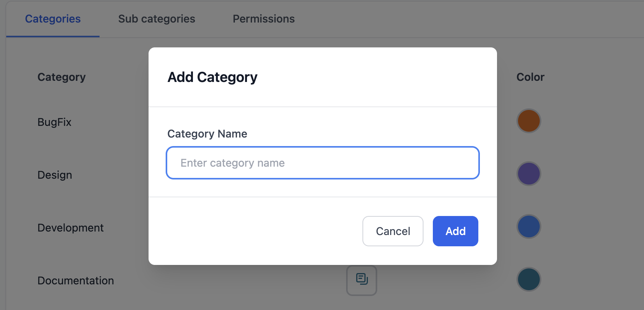Image resolution: width=644 pixels, height=310 pixels.
Task: Focus the Enter category name field
Action: tap(323, 163)
